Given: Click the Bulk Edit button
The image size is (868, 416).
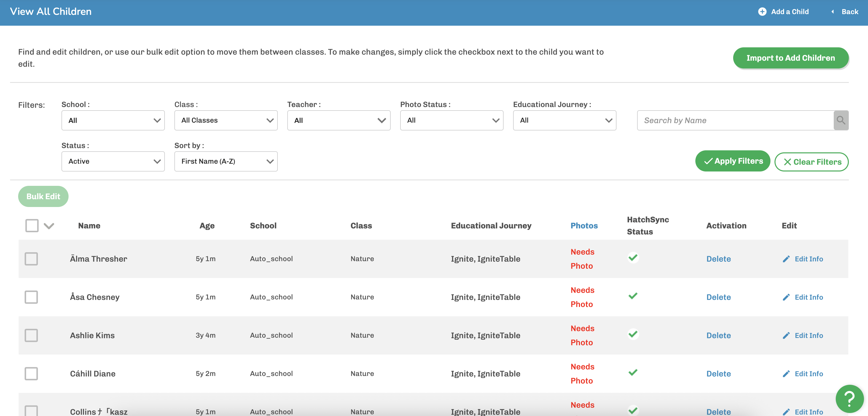Looking at the screenshot, I should [x=43, y=197].
